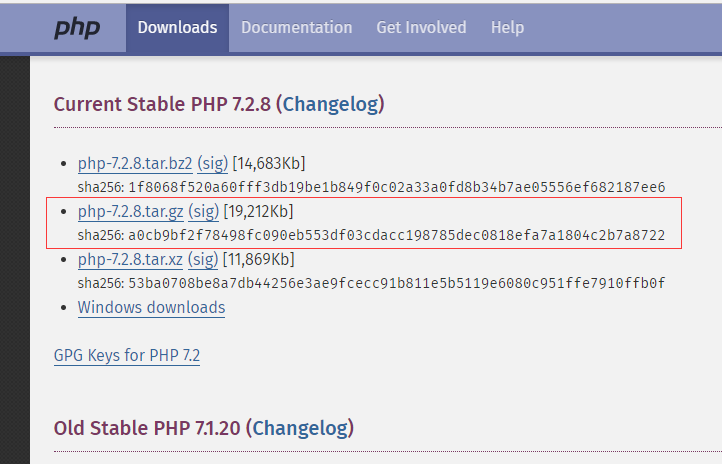The image size is (722, 464).
Task: Open the Help menu item
Action: [507, 28]
